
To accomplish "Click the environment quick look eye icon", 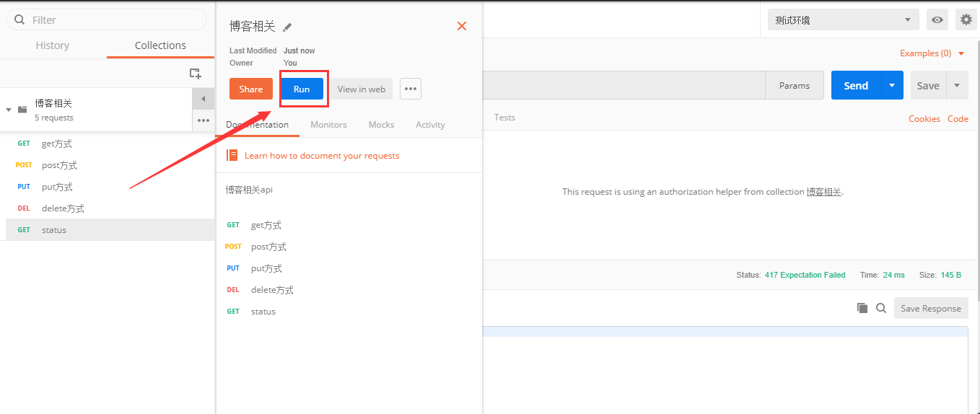I will (x=937, y=19).
